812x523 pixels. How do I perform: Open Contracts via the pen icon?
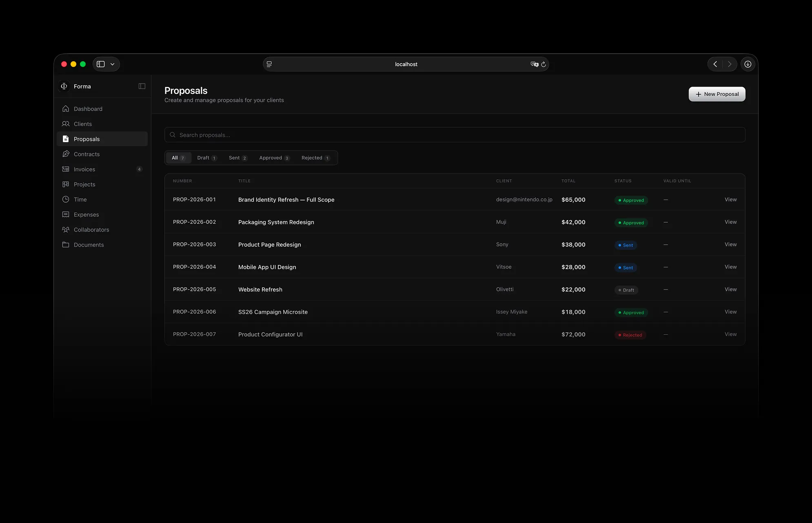click(x=66, y=154)
